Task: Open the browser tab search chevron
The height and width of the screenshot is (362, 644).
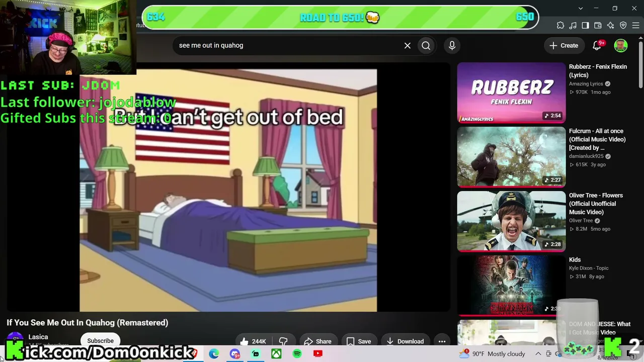Action: click(x=581, y=9)
